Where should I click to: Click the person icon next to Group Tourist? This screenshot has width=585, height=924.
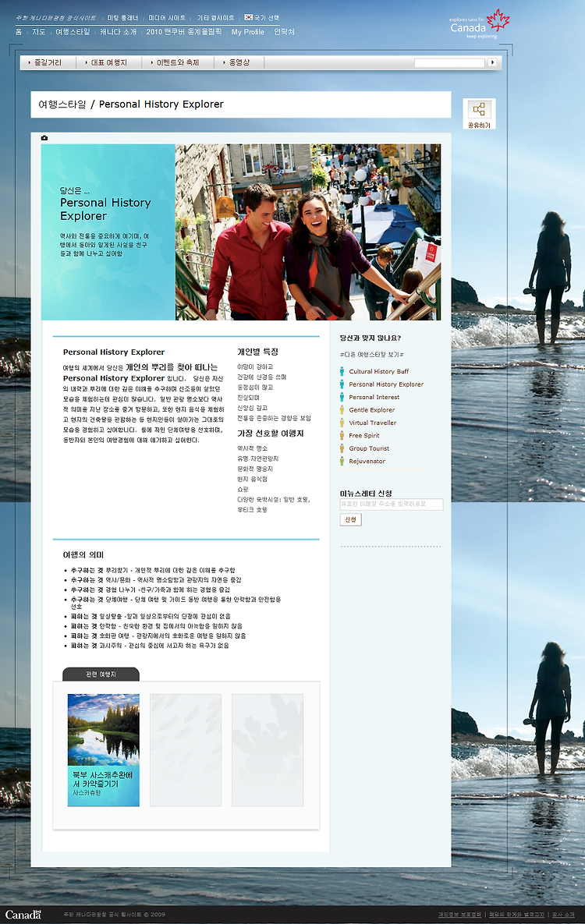coord(342,448)
